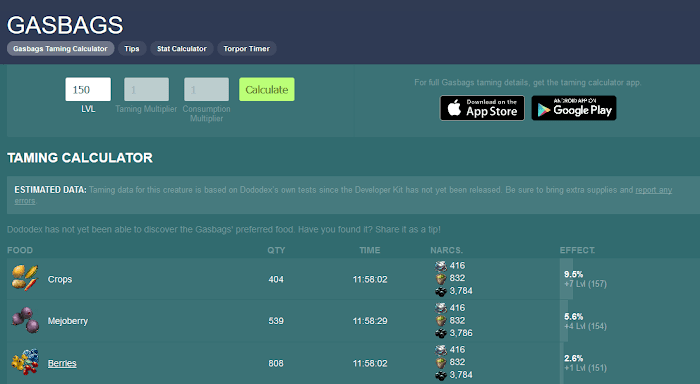Click the narcoberry icon beside 3,784 in Crops row
Viewport: 700px width, 384px height.
[441, 291]
